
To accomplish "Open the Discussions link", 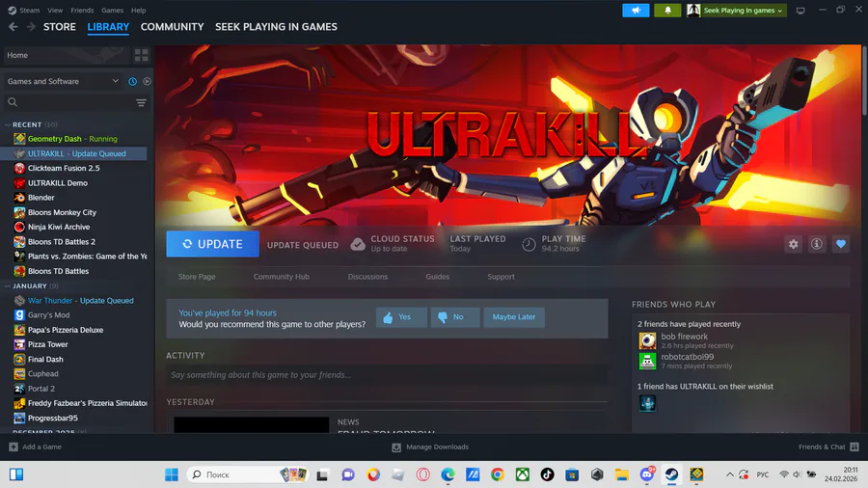I will (367, 277).
